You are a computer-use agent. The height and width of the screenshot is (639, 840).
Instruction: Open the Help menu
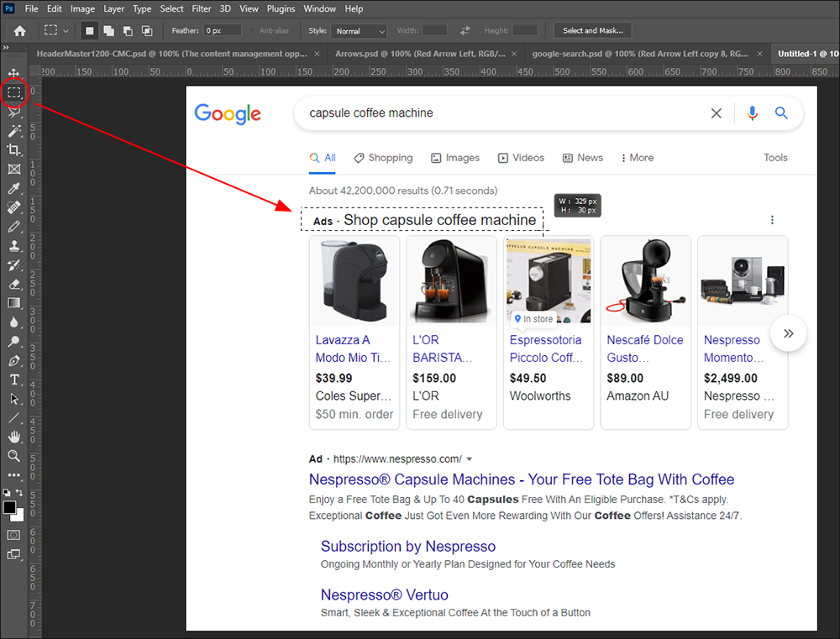tap(354, 8)
